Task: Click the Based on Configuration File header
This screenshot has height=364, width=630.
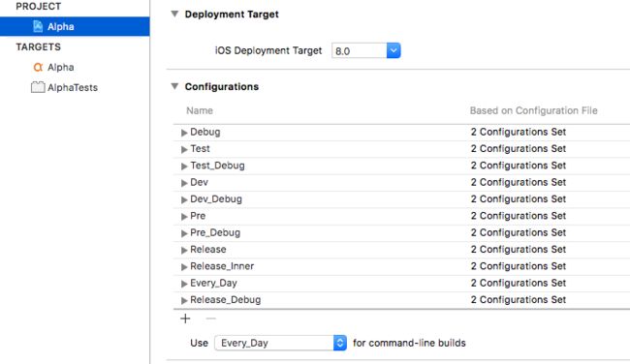Action: 534,110
